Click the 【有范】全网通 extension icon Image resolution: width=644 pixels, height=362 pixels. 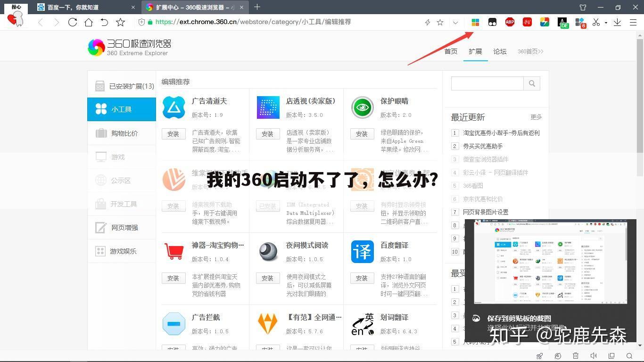point(268,324)
